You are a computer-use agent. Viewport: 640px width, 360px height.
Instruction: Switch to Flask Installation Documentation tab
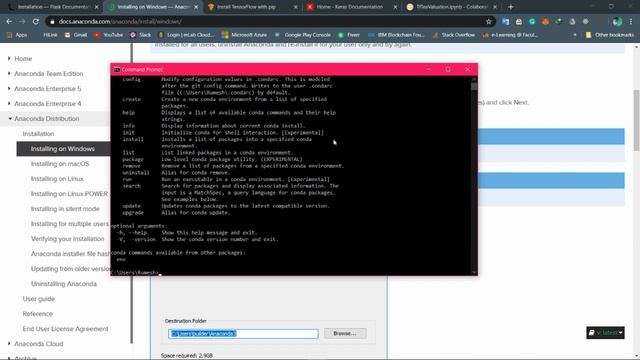coord(53,7)
